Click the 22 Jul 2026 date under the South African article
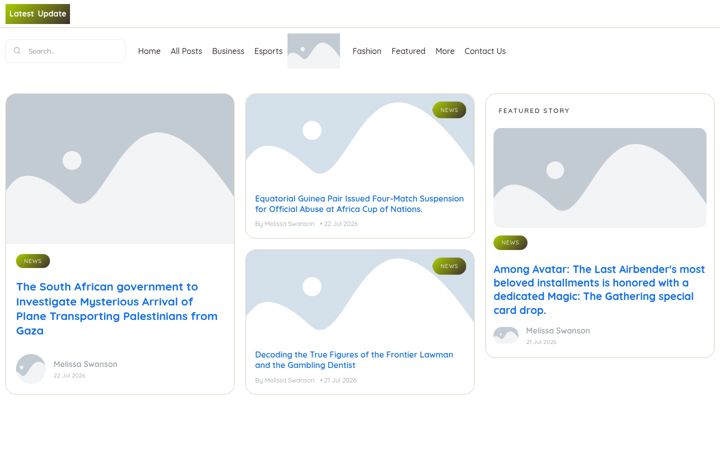 pyautogui.click(x=69, y=376)
